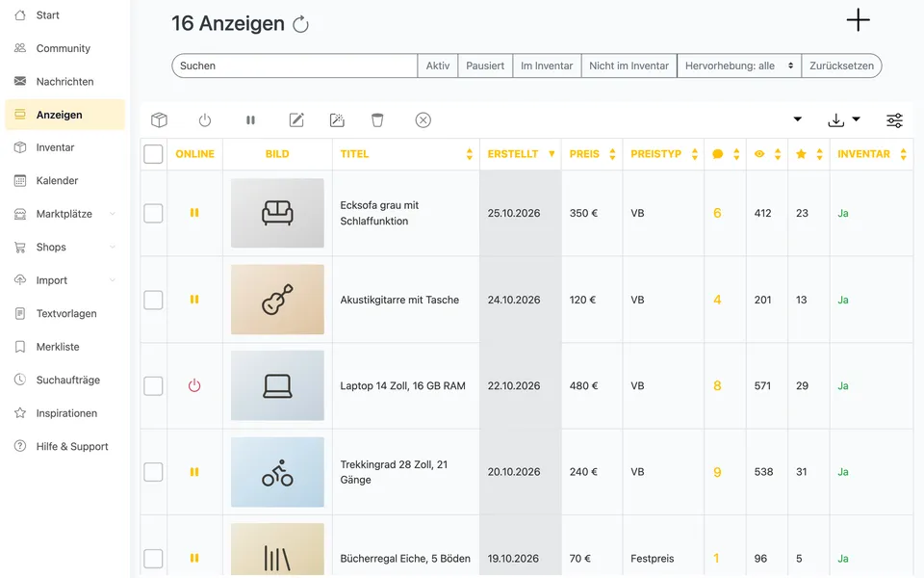Click the refresh icon next to 16 Anzeigen

tap(300, 24)
